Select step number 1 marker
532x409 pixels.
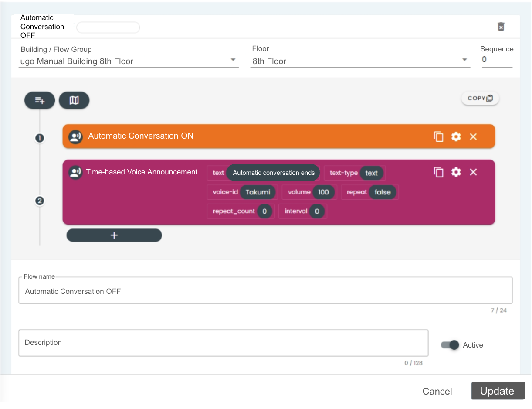[40, 138]
